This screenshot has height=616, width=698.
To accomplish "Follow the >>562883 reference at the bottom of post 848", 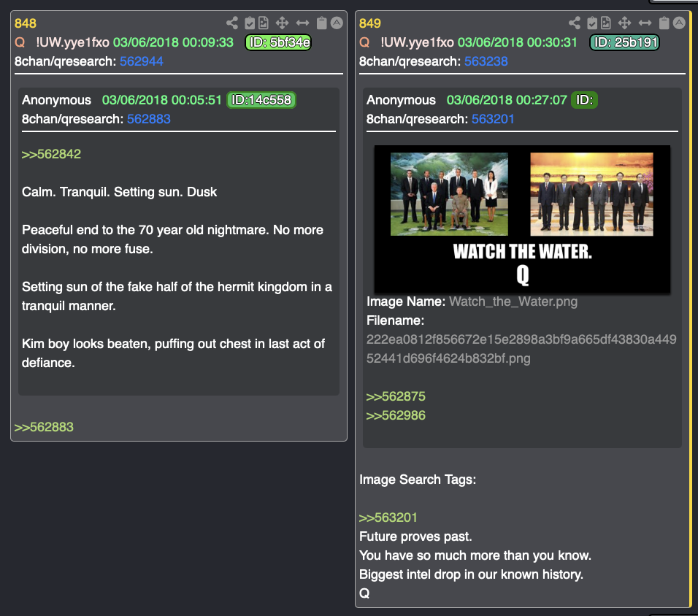I will [44, 427].
